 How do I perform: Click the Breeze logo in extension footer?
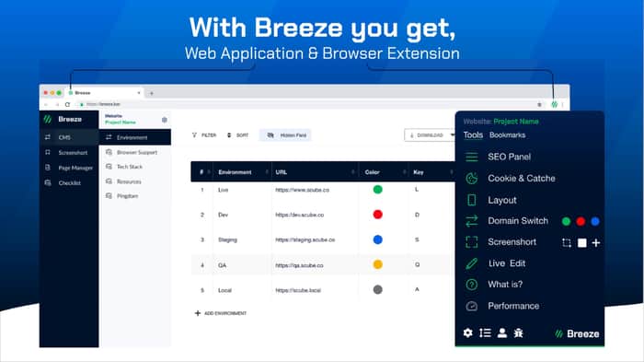[x=577, y=333]
